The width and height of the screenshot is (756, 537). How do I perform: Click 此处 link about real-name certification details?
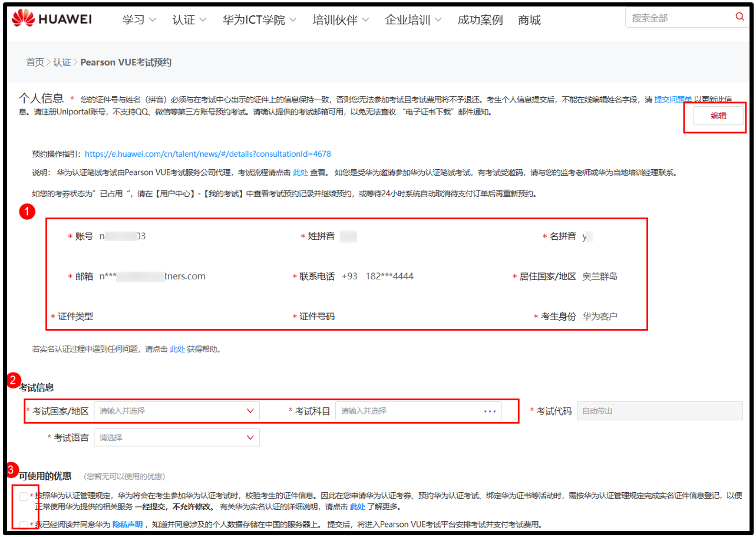(357, 506)
